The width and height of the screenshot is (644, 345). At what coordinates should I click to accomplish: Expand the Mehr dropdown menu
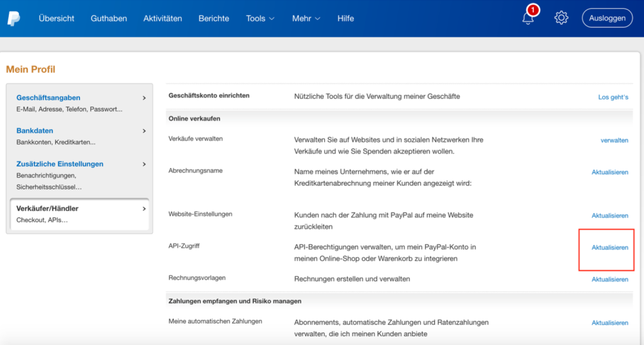[306, 18]
